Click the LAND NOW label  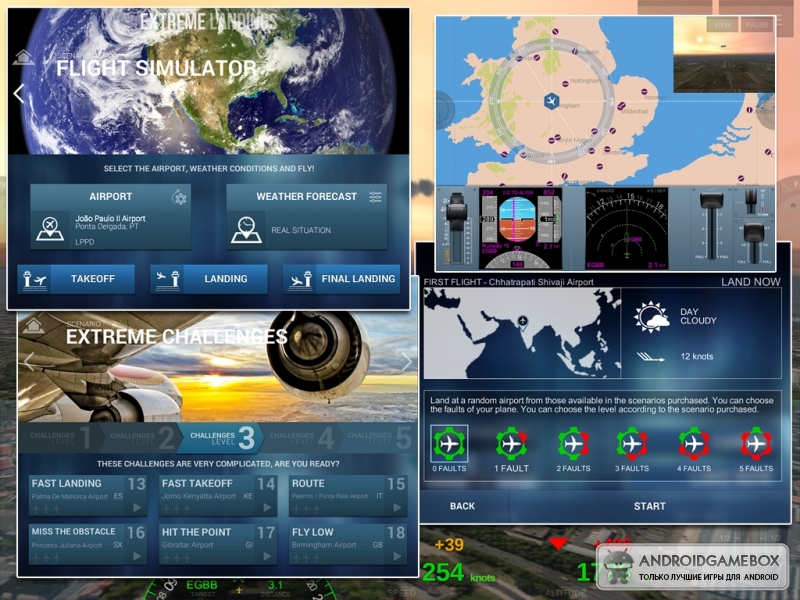coord(751,282)
